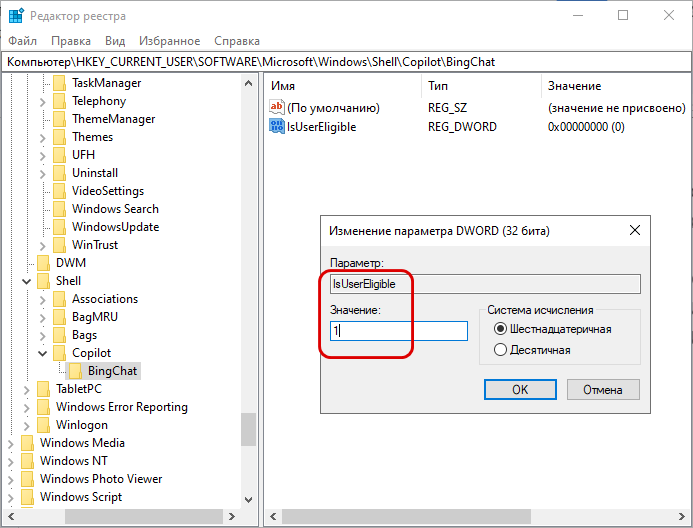Click the WindowsUpdate folder icon
Screen dimensions: 693x528
coord(59,227)
